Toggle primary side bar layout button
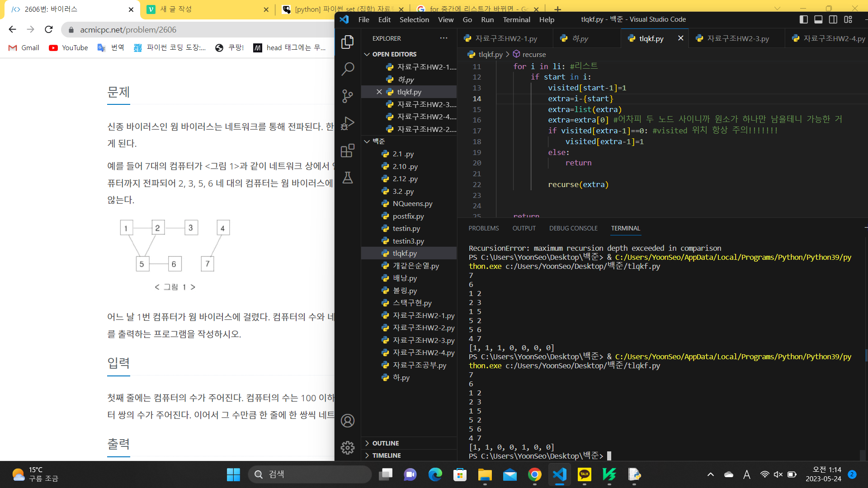868x488 pixels. [x=803, y=19]
